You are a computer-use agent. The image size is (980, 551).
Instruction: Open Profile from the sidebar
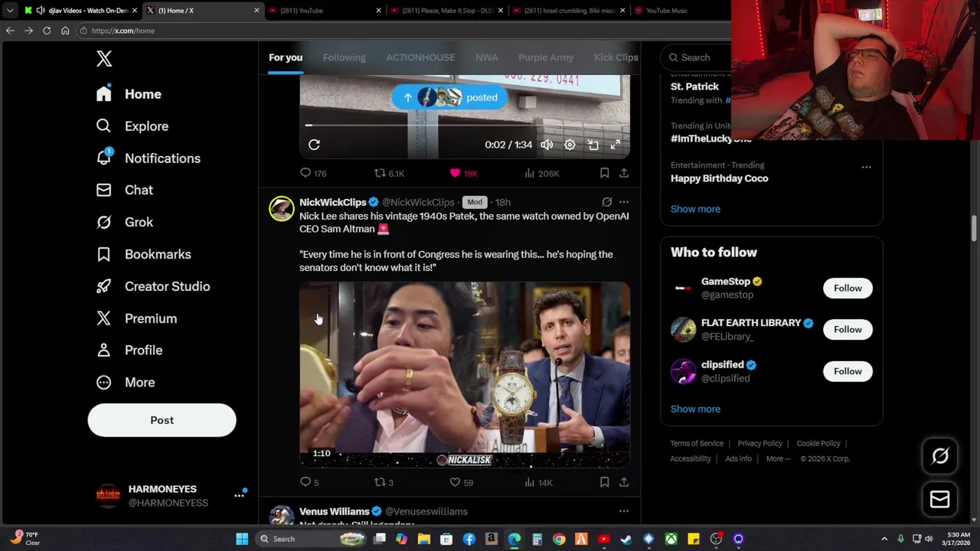tap(129, 350)
